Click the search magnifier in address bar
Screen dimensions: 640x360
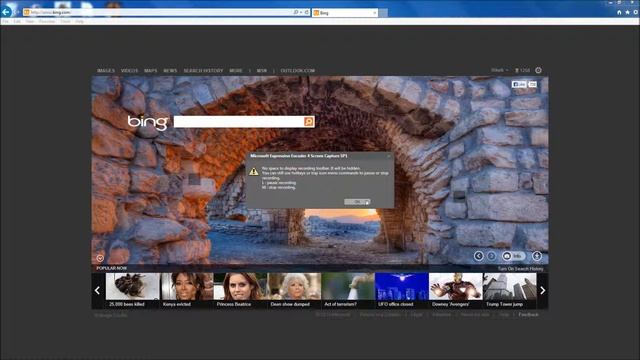(296, 12)
